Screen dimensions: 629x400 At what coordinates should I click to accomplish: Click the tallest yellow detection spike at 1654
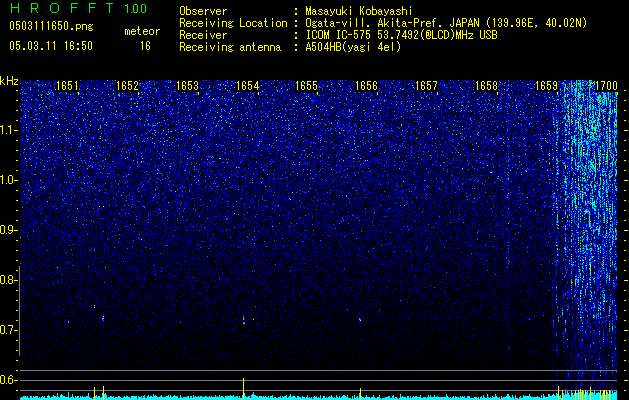[x=243, y=388]
